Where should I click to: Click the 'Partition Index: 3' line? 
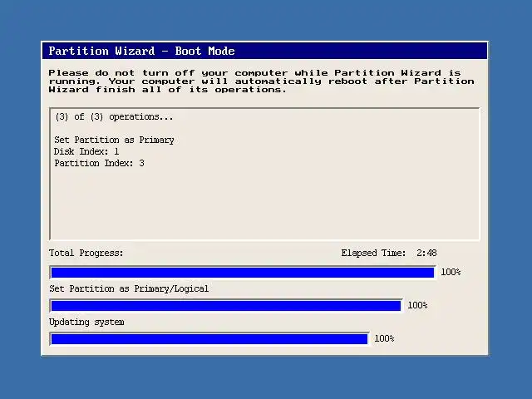click(100, 163)
